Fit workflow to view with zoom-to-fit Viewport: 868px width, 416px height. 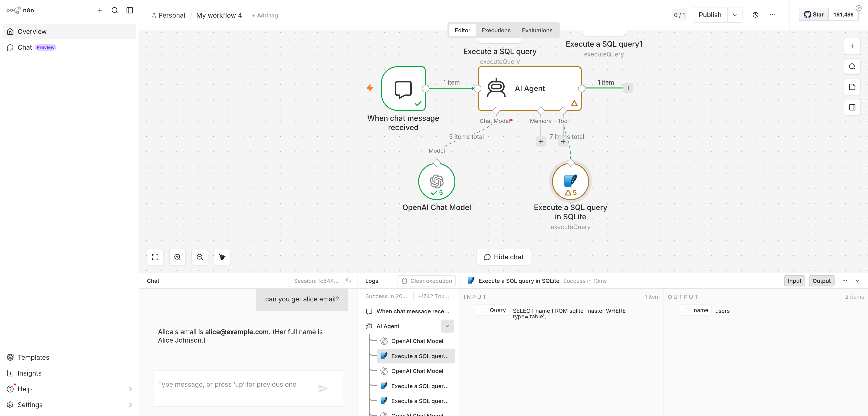click(x=155, y=257)
